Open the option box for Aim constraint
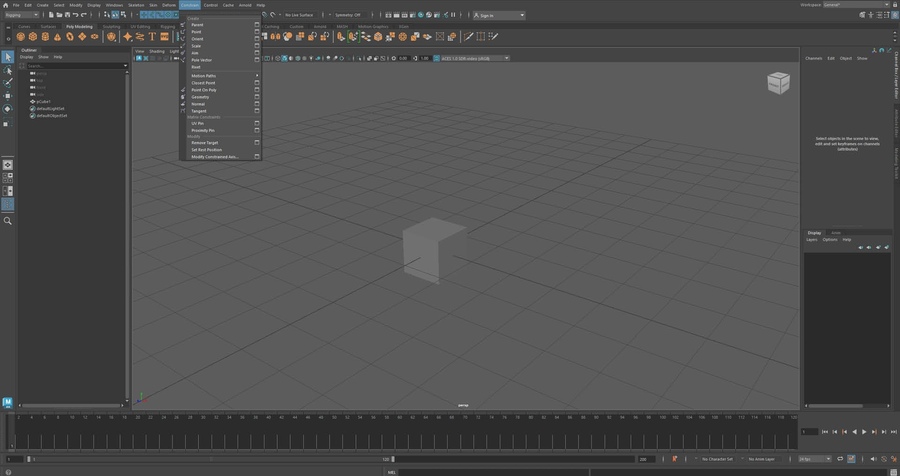 click(x=257, y=53)
